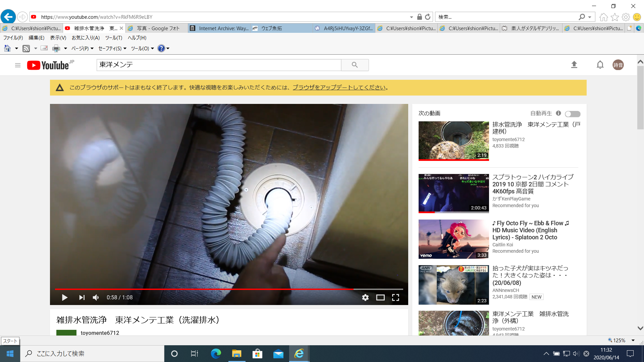This screenshot has height=362, width=644.
Task: Enter fullscreen video mode
Action: 395,297
